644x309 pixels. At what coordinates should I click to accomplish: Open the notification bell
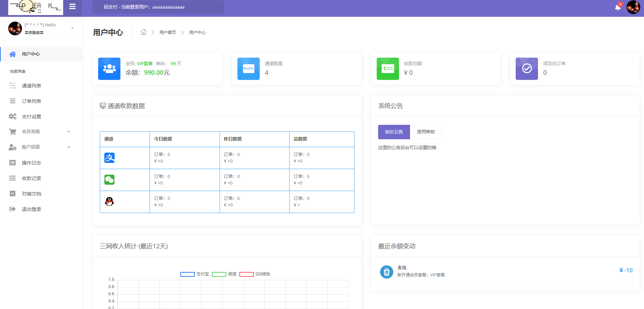pyautogui.click(x=618, y=7)
